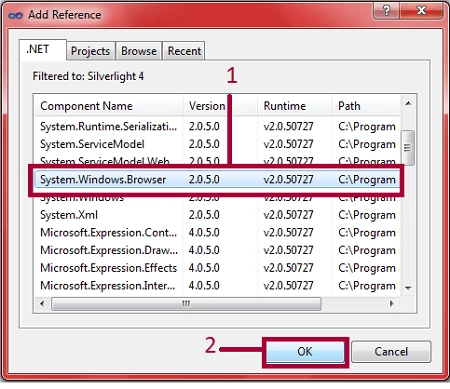Screen dimensions: 450x389
Task: Confirm with the OK button
Action: [305, 352]
